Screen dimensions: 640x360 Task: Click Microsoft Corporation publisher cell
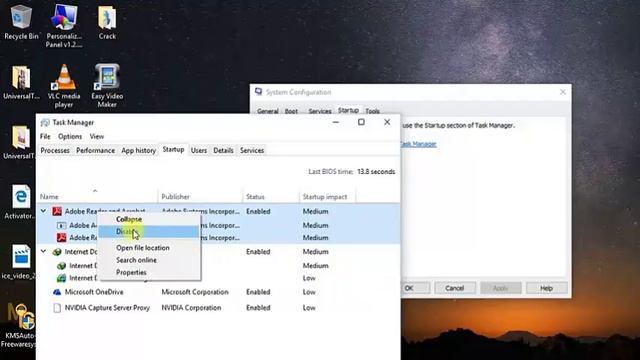tap(195, 292)
